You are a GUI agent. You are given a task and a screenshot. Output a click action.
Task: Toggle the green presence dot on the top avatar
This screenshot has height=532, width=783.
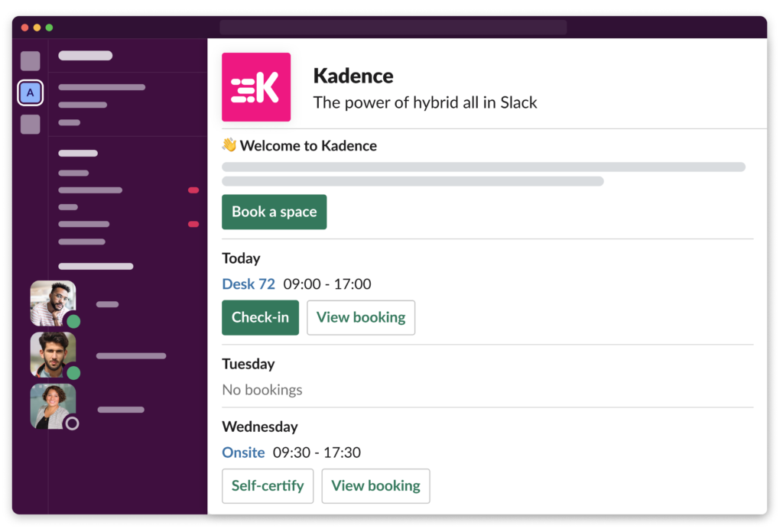coord(72,321)
